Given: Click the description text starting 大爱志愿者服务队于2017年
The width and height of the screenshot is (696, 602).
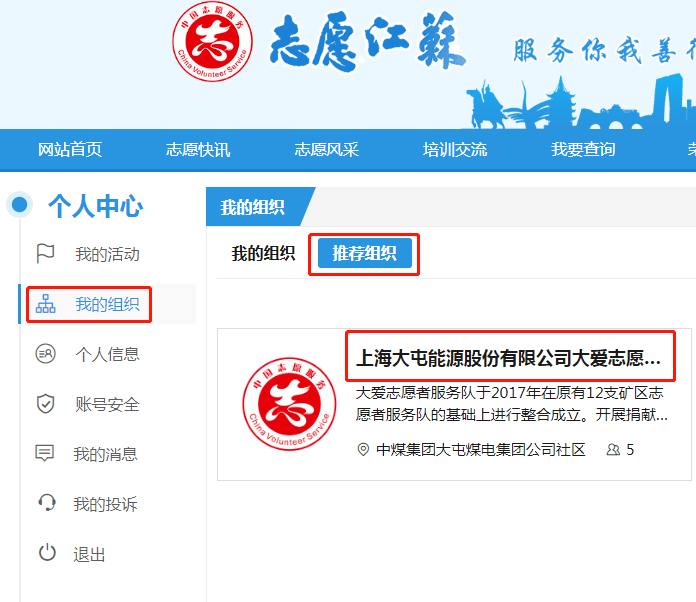Looking at the screenshot, I should click(511, 404).
